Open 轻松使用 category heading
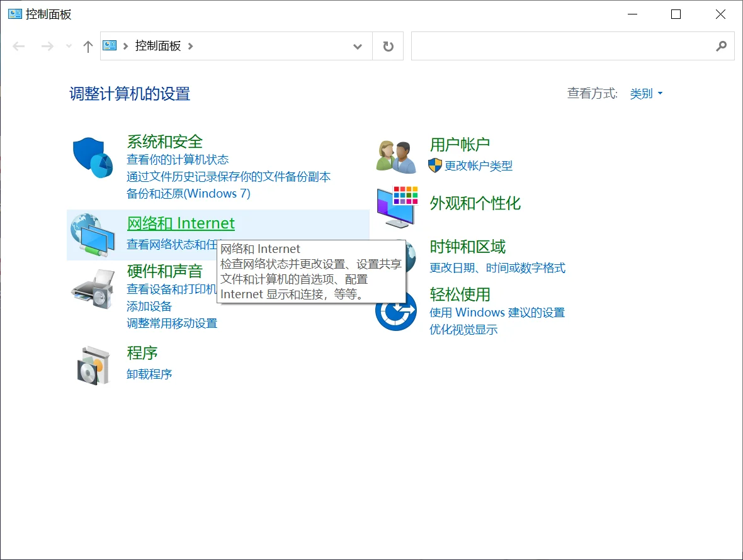 pos(460,294)
